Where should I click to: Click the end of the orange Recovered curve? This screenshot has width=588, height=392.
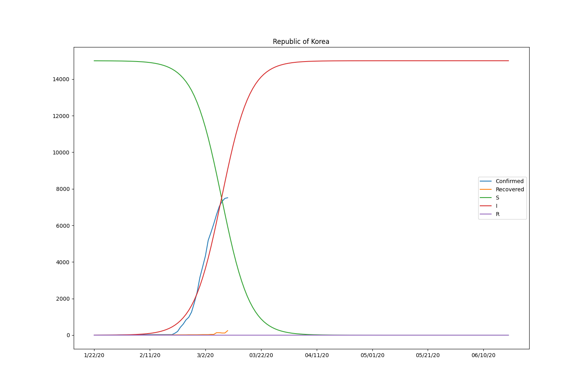[x=227, y=330]
